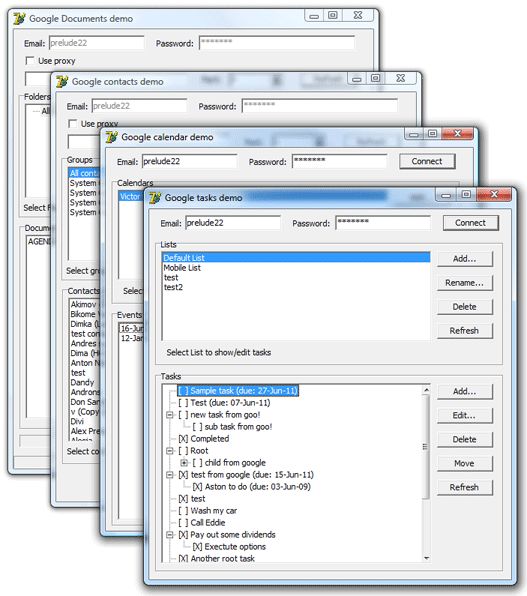Close the Google Documents demo window
This screenshot has width=527, height=596.
358,15
